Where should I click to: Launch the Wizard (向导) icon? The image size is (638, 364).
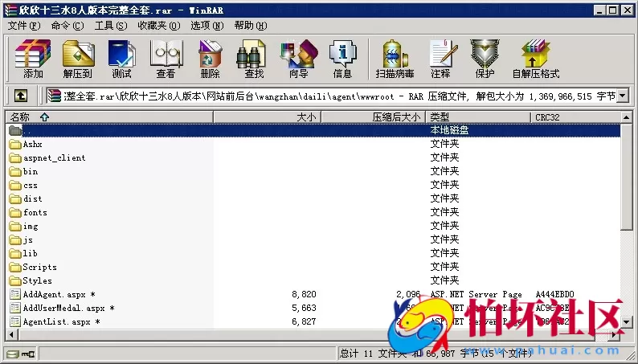coord(299,59)
